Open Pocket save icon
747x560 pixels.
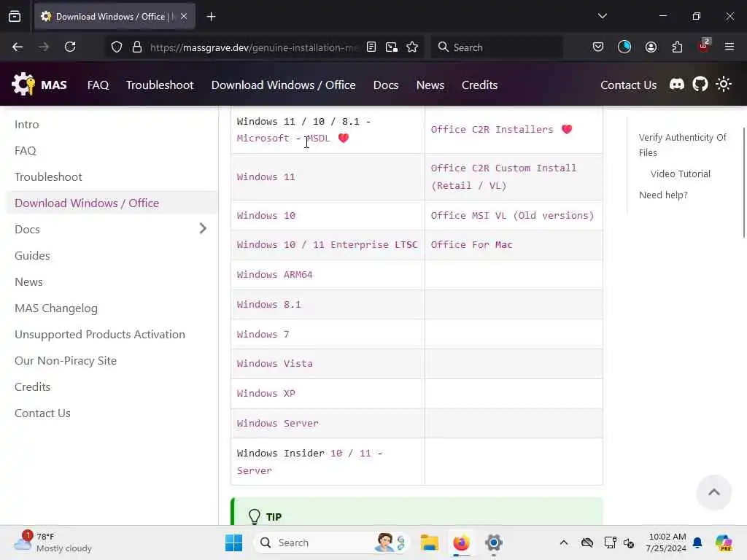pyautogui.click(x=598, y=47)
